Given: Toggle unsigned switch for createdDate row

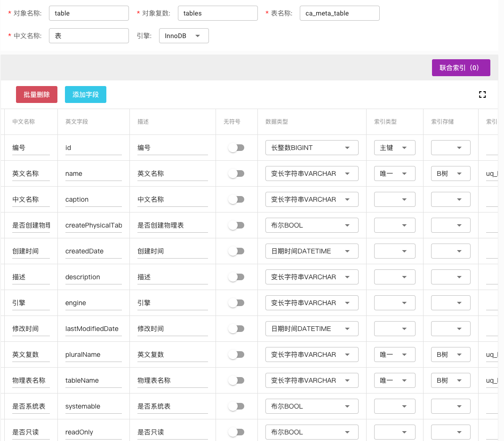Looking at the screenshot, I should click(x=237, y=251).
